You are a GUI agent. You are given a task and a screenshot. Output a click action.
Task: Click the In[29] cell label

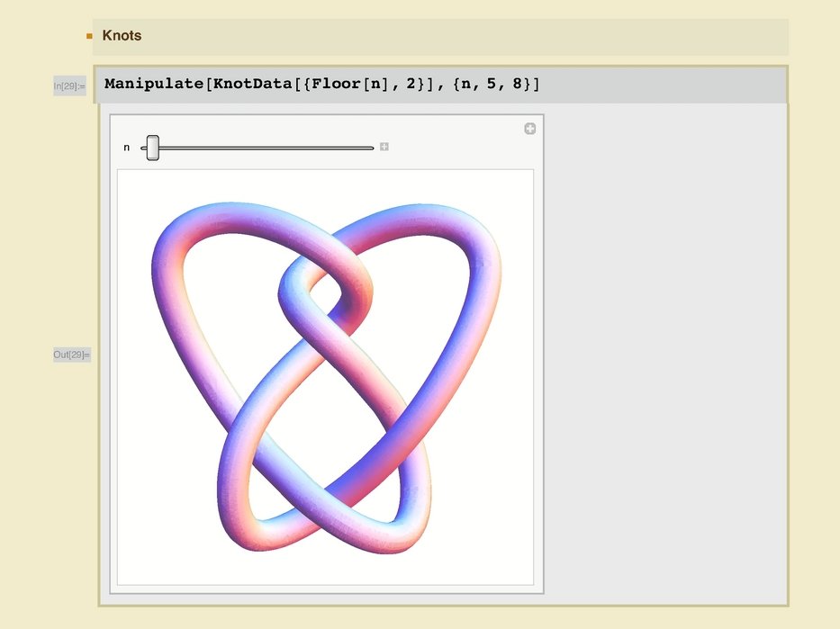click(69, 86)
